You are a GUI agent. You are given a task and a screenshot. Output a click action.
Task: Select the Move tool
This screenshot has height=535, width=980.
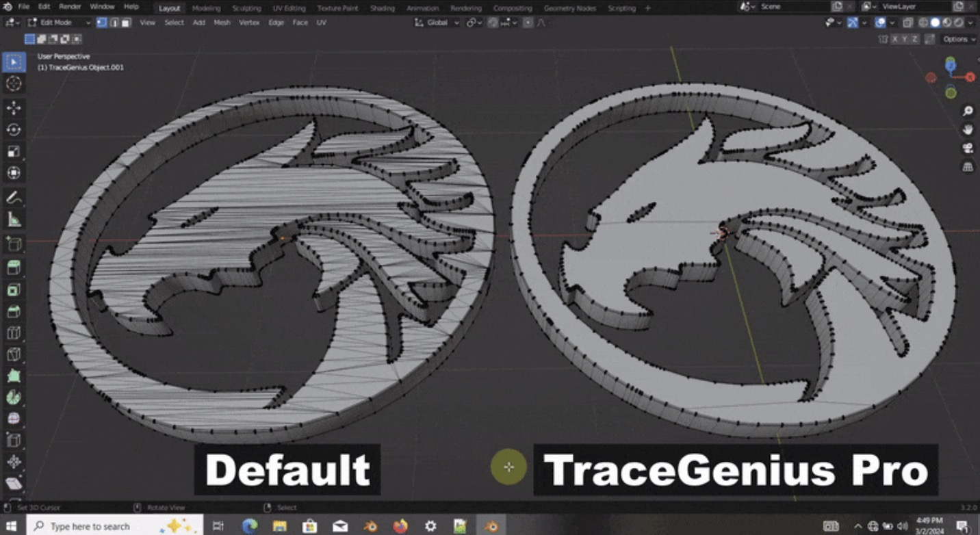point(13,108)
